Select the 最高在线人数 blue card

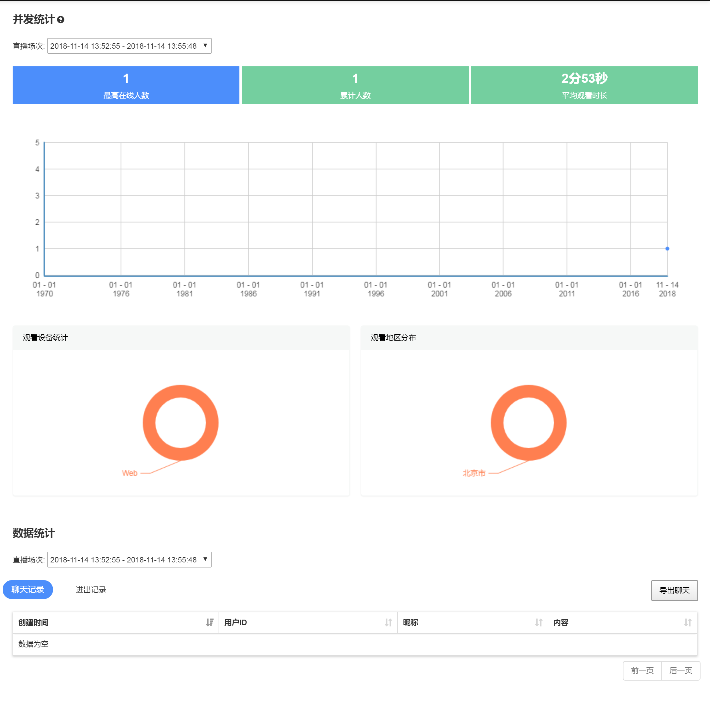(126, 85)
